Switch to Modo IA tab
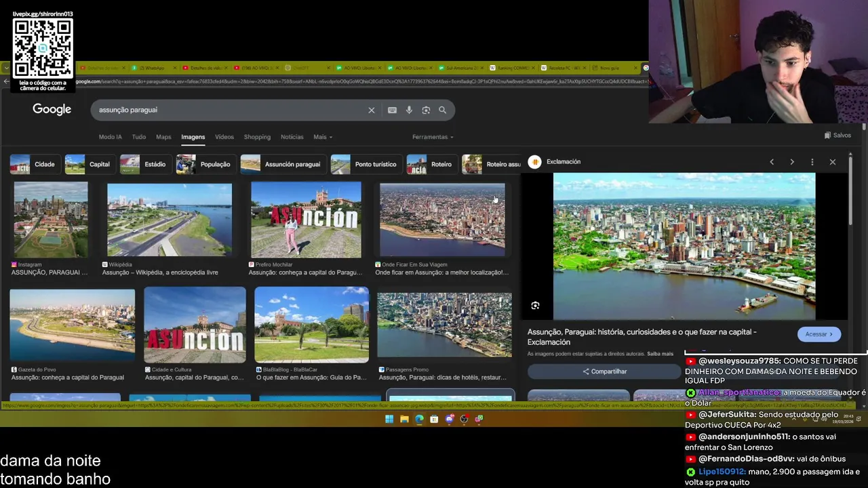This screenshot has height=488, width=868. coord(110,137)
